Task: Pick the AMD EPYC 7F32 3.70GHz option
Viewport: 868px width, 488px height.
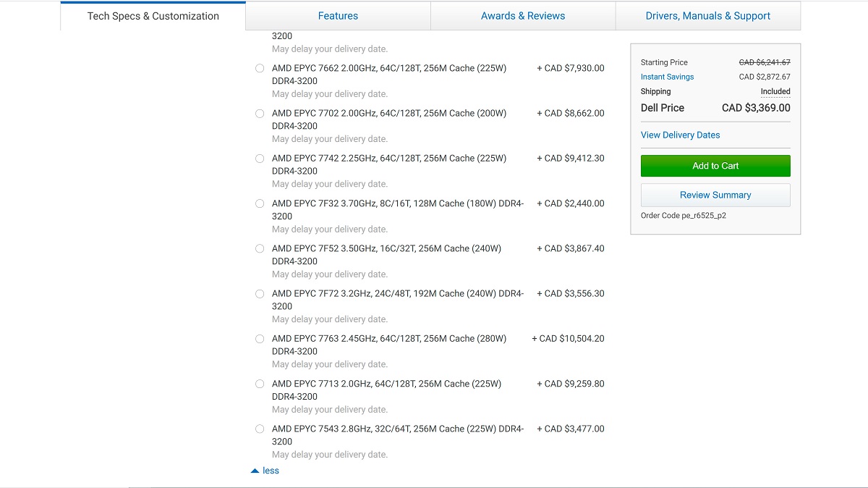Action: (260, 204)
